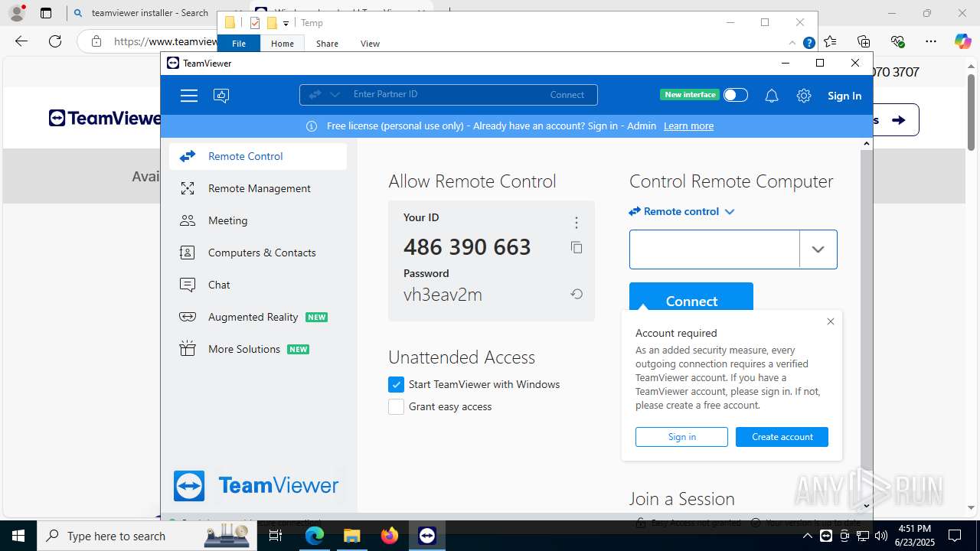Open Edge tab actions menu icon
Screen dimensions: 980x551
[x=46, y=13]
